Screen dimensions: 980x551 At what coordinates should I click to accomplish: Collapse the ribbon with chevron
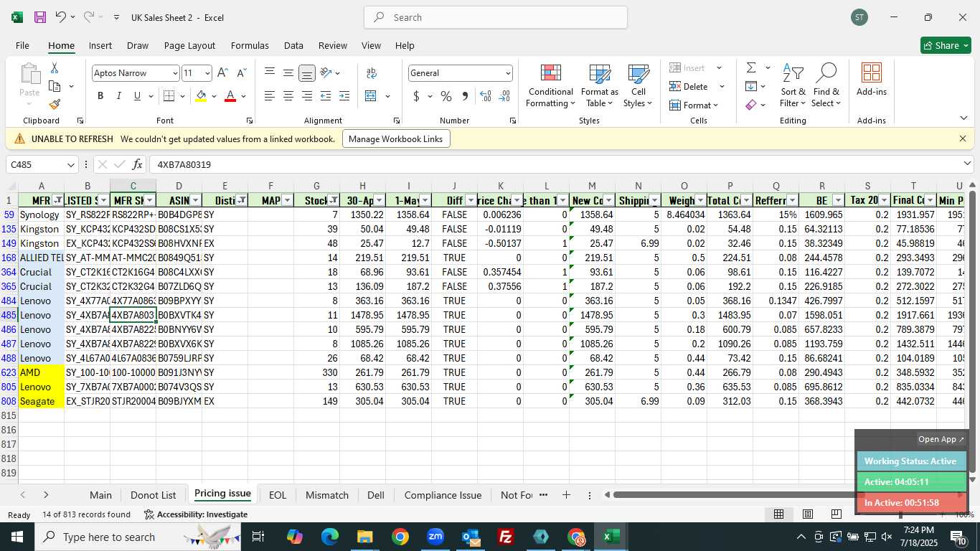coord(963,118)
